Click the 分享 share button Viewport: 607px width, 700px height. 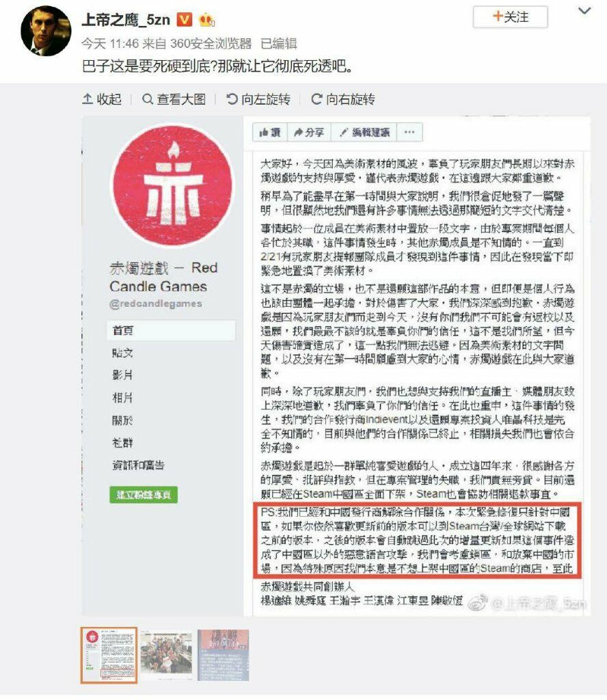[x=309, y=132]
